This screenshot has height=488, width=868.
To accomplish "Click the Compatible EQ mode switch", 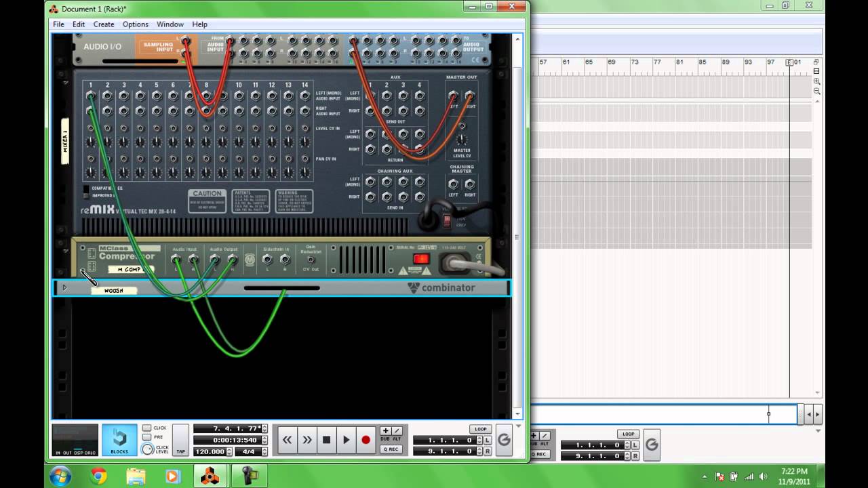I will [86, 191].
